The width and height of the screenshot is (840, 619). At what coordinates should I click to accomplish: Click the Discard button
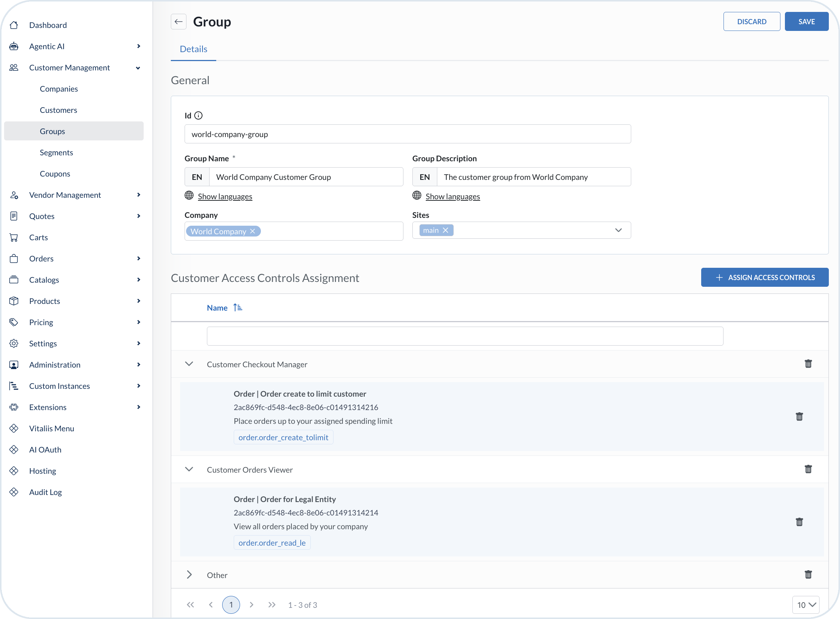tap(752, 22)
